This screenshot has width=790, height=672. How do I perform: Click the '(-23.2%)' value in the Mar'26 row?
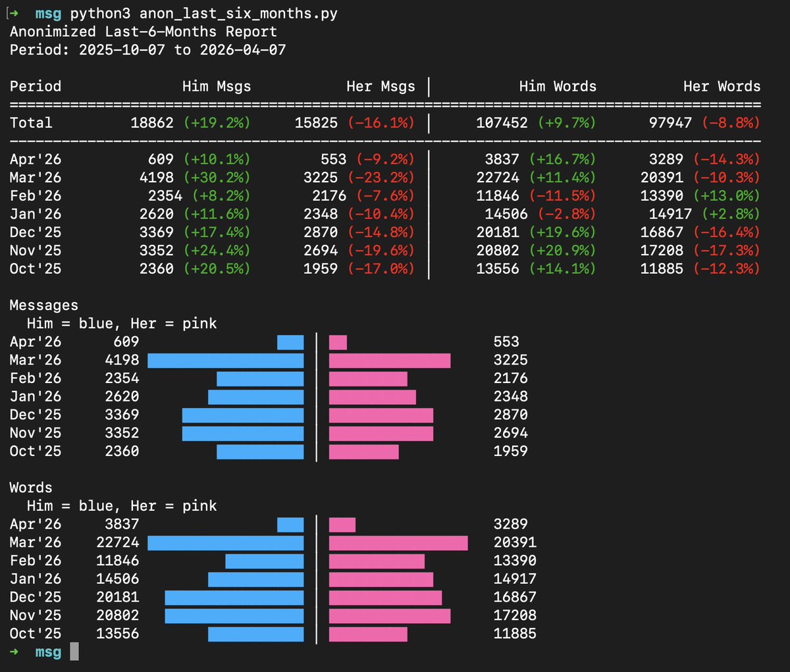(x=381, y=178)
